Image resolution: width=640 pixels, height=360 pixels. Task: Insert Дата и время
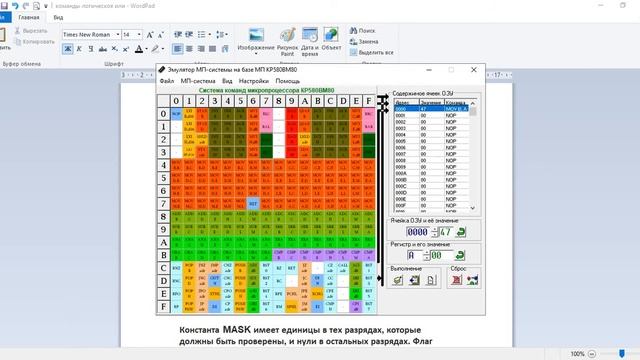point(310,42)
